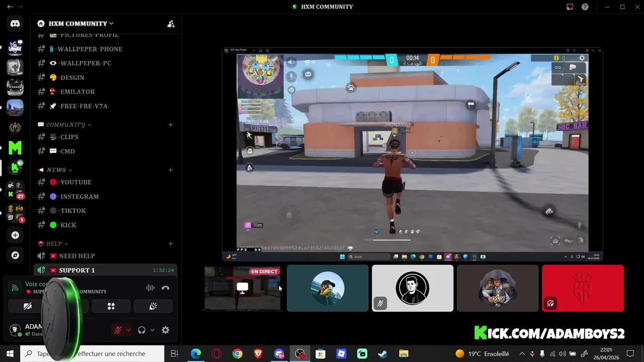Open the FREE-FRE-V7A channel
644x362 pixels.
coord(105,106)
